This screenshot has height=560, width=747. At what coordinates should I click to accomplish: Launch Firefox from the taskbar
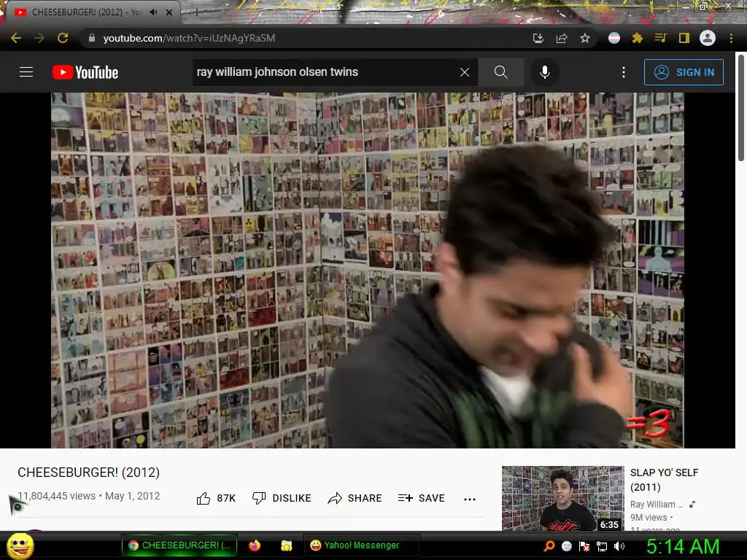coord(255,545)
